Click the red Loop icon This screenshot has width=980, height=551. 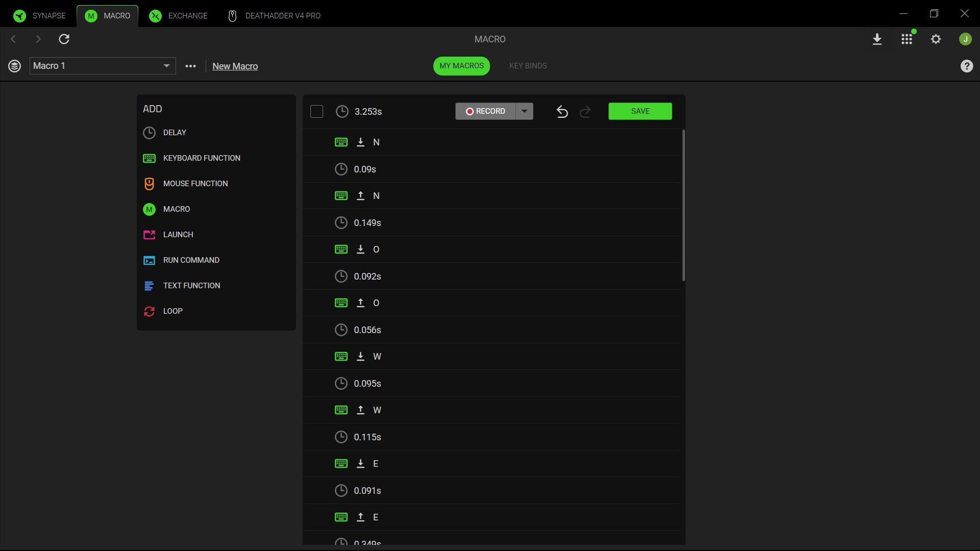149,311
